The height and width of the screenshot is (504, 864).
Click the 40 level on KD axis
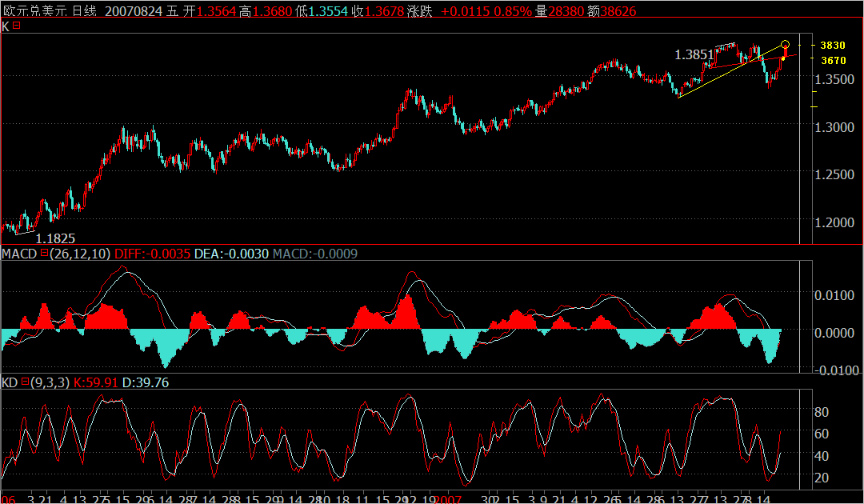pyautogui.click(x=822, y=456)
